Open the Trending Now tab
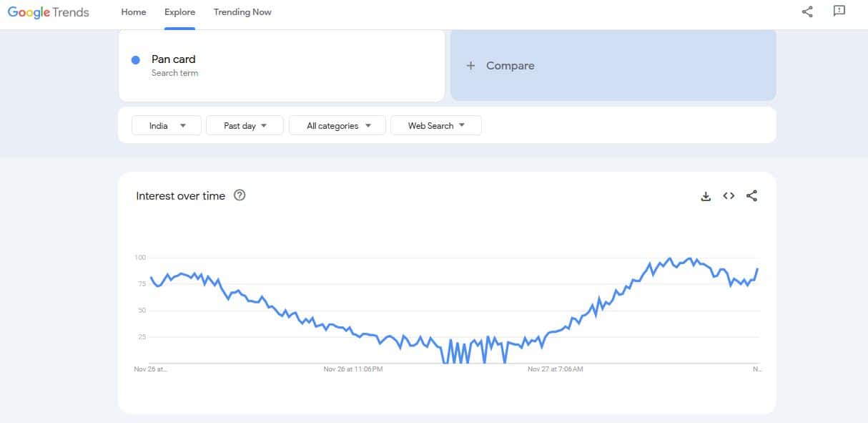868x423 pixels. click(242, 12)
